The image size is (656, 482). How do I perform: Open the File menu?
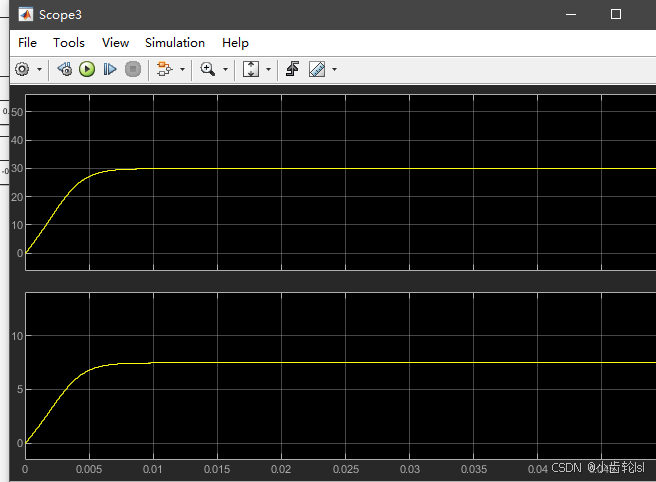tap(27, 43)
